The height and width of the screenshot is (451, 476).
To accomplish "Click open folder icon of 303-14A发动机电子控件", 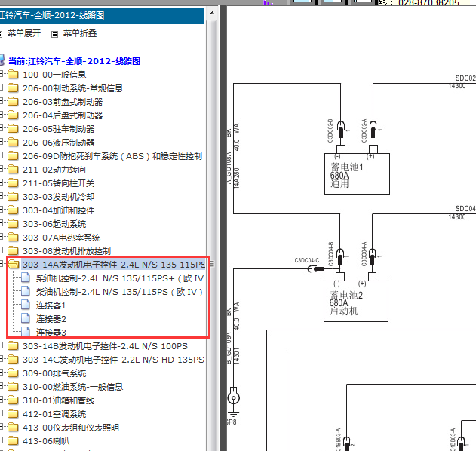I will [x=14, y=265].
